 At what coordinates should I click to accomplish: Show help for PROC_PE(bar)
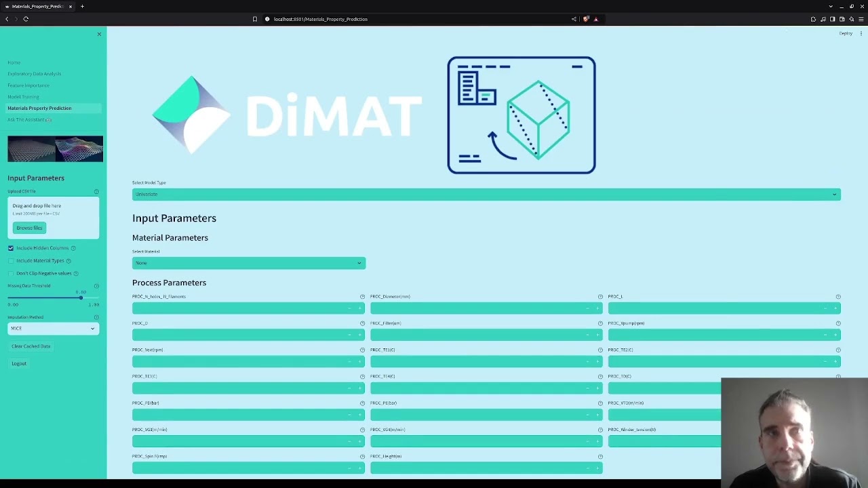point(600,403)
